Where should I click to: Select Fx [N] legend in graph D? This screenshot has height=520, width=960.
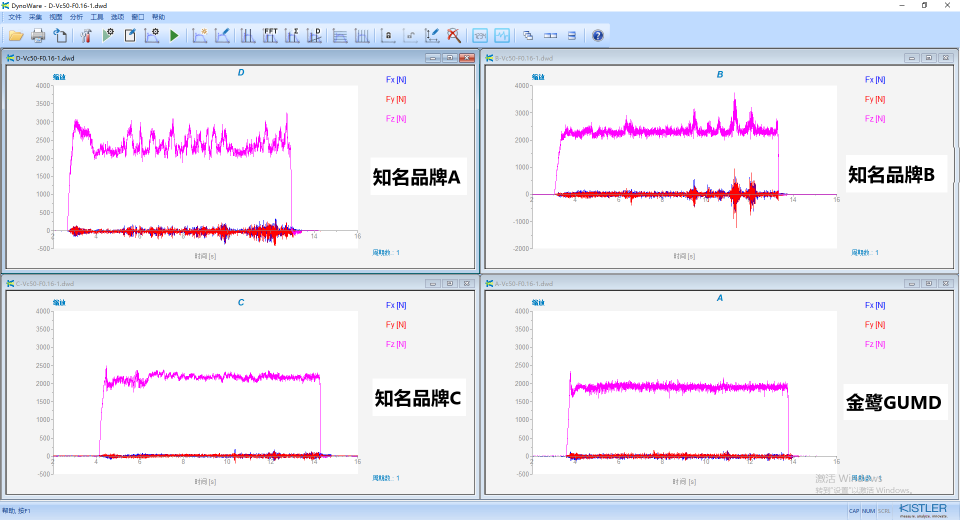(396, 80)
